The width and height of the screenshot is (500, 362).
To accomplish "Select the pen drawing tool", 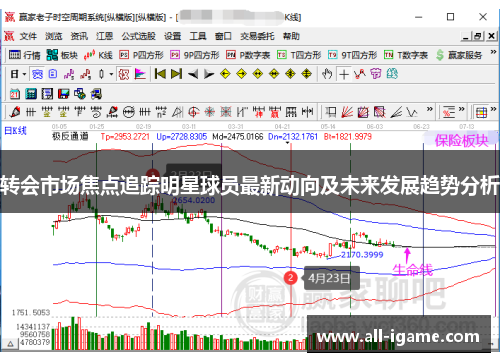I will (x=15, y=112).
